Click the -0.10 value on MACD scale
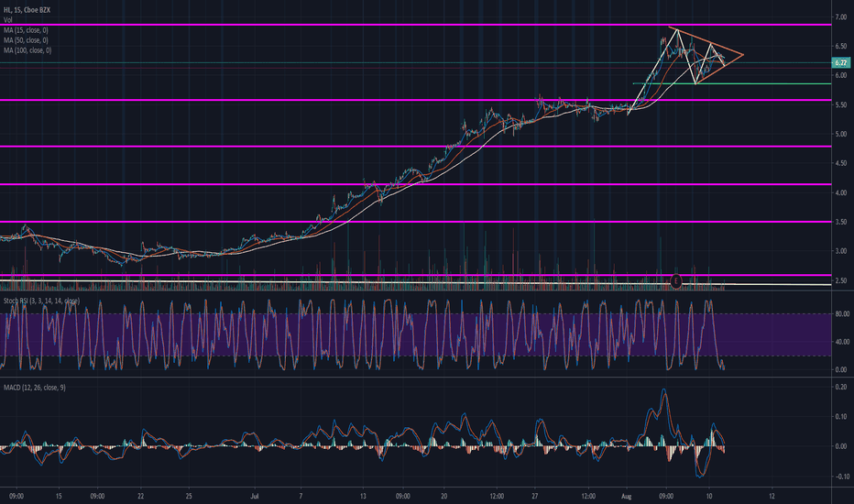854x504 pixels. [x=841, y=477]
